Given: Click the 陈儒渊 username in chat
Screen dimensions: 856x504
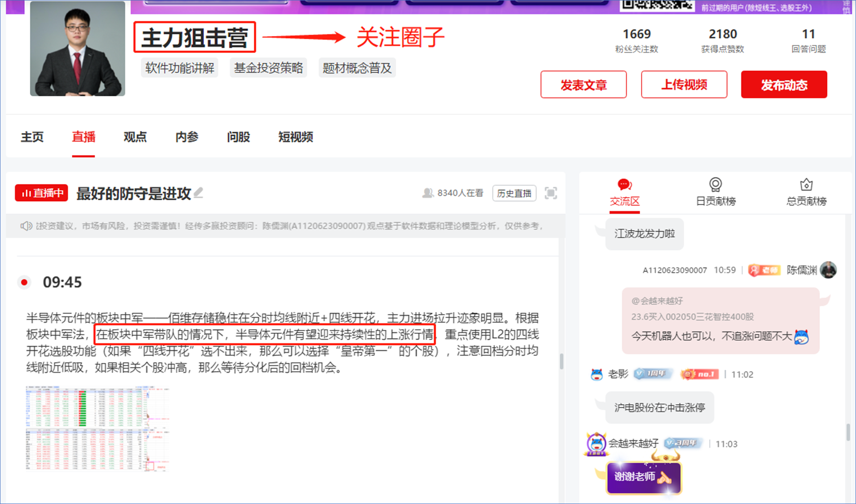Looking at the screenshot, I should (802, 270).
